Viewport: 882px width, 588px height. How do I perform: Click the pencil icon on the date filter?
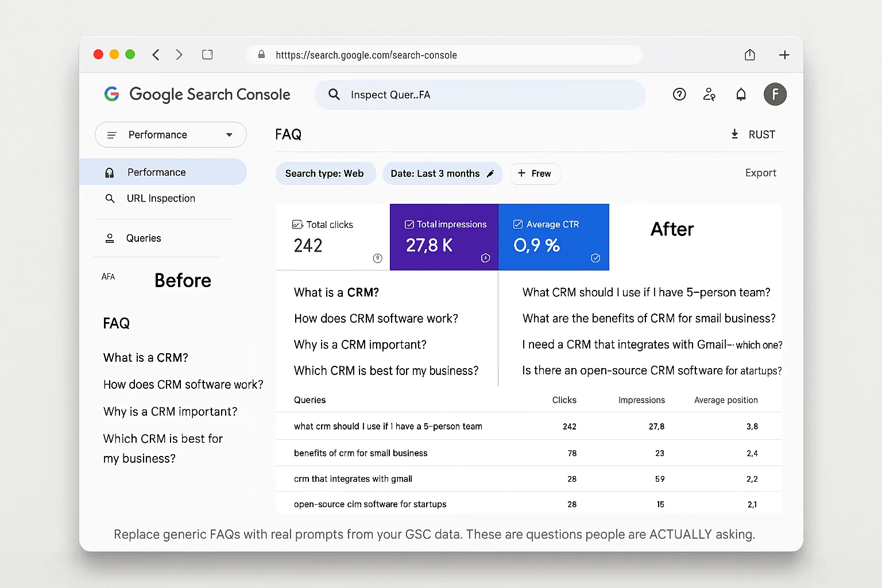point(491,173)
